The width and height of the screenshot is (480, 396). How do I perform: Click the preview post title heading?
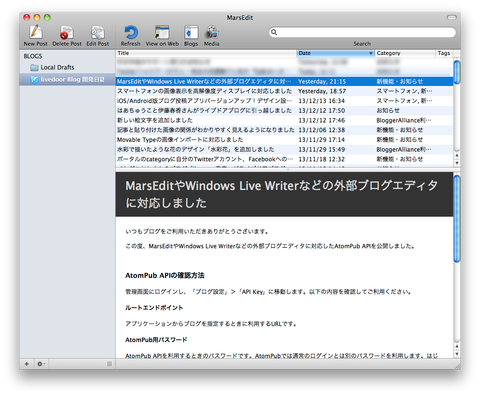[281, 194]
